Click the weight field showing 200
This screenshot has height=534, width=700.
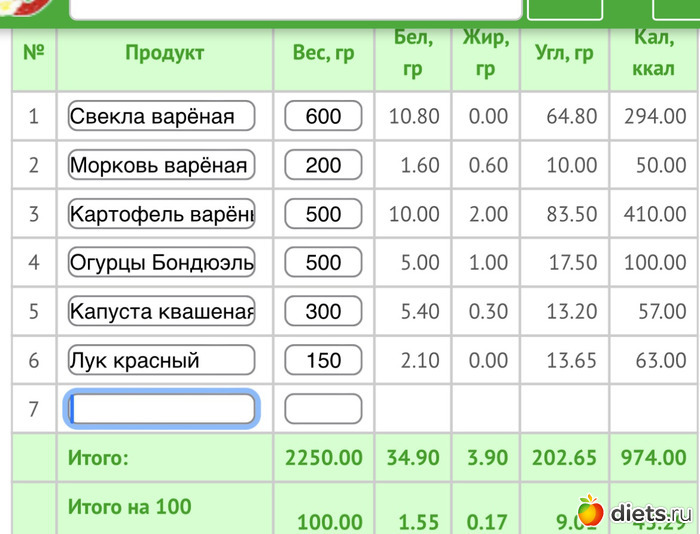pyautogui.click(x=323, y=165)
